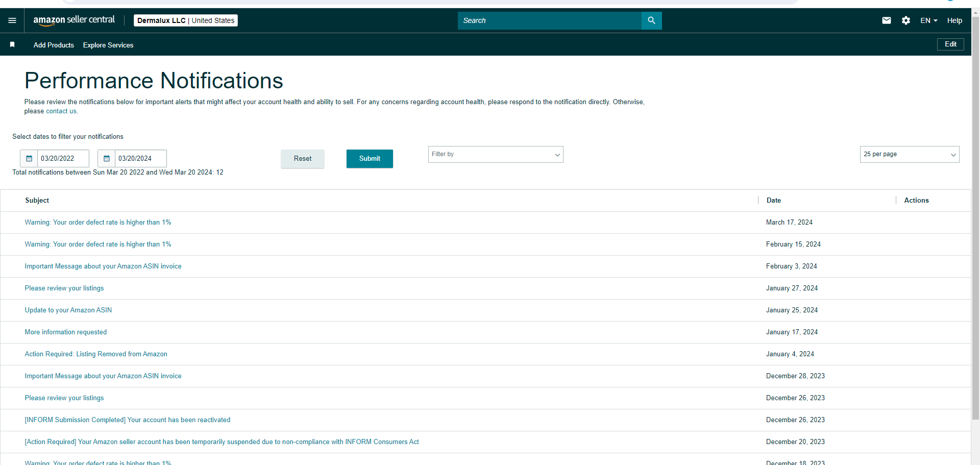
Task: Open Listing Removed from Amazon notification
Action: coord(96,354)
